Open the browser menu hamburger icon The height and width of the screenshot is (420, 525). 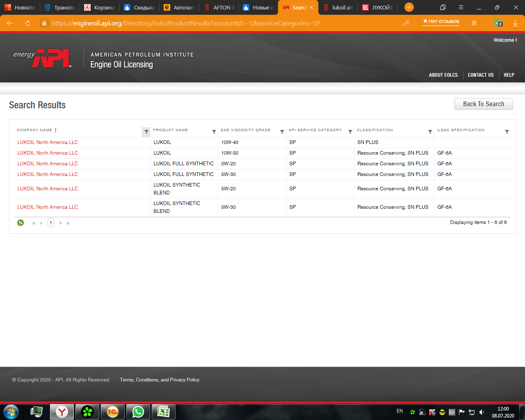pos(461,7)
